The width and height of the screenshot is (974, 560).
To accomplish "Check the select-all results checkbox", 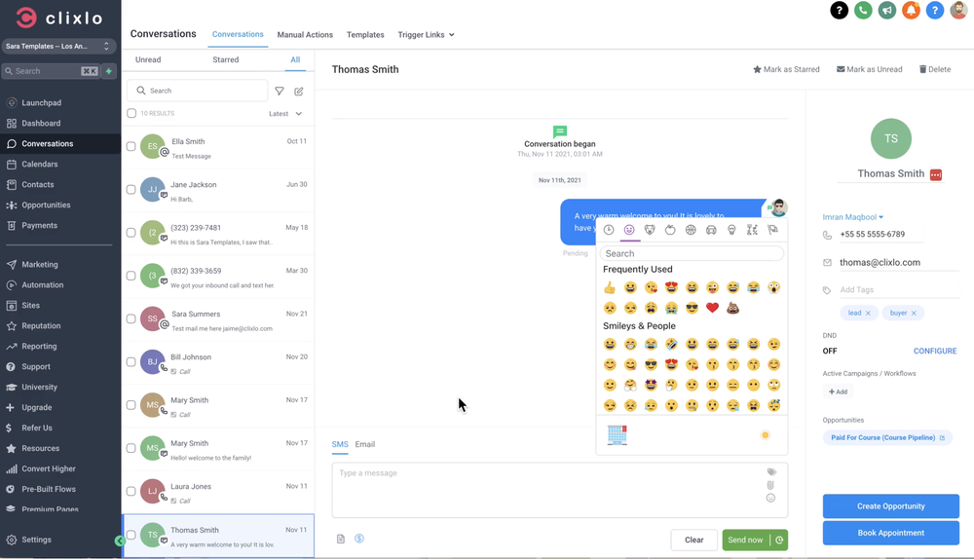I will tap(131, 113).
